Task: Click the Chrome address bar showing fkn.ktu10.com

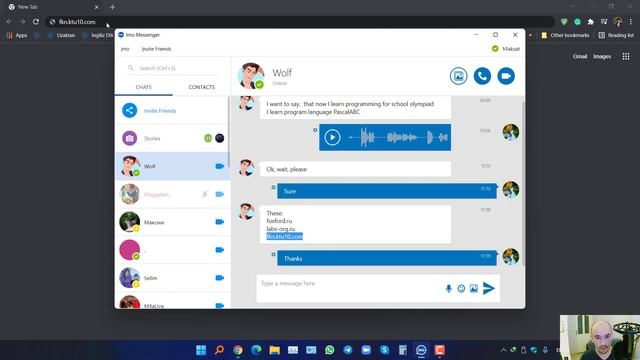Action: coord(300,22)
